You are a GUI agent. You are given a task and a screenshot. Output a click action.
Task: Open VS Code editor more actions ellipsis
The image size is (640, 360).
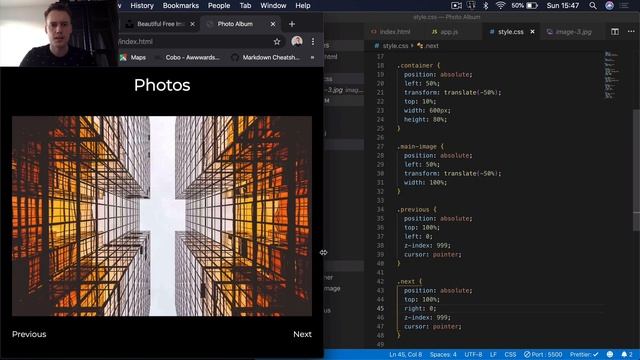coord(631,31)
